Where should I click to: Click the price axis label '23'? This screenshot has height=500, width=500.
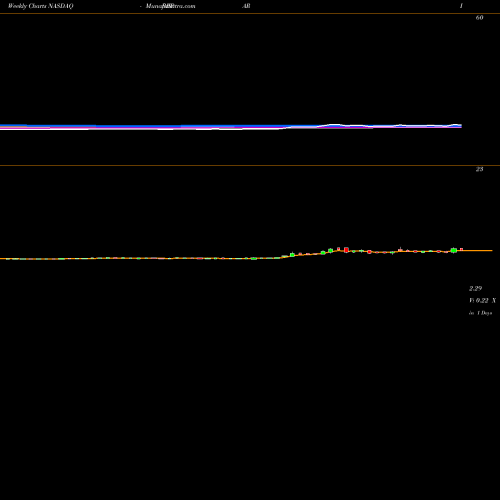[x=479, y=169]
